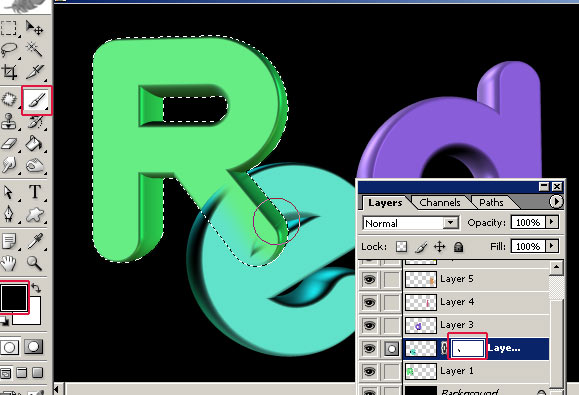Toggle the link box for Layer 1
The width and height of the screenshot is (579, 395).
[391, 371]
